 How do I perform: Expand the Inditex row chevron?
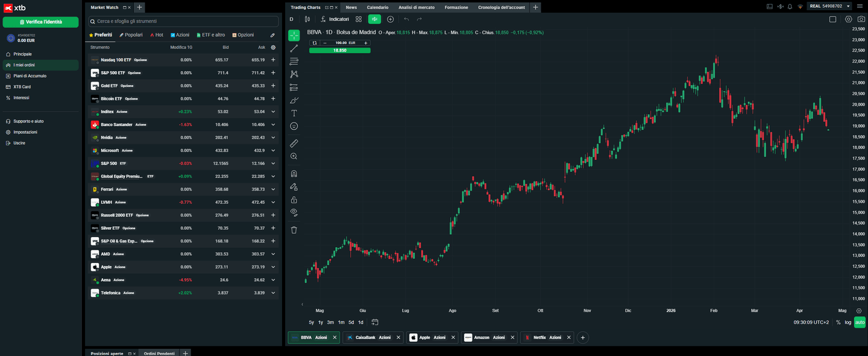coord(273,112)
